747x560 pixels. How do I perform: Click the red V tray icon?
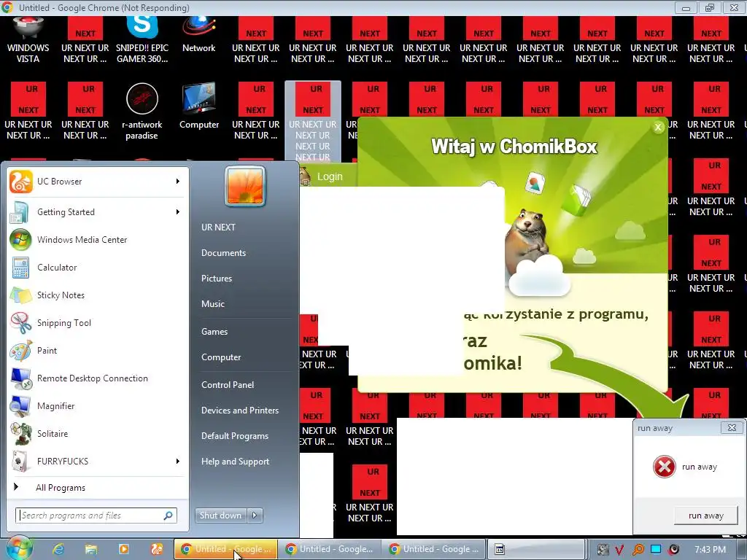(619, 550)
